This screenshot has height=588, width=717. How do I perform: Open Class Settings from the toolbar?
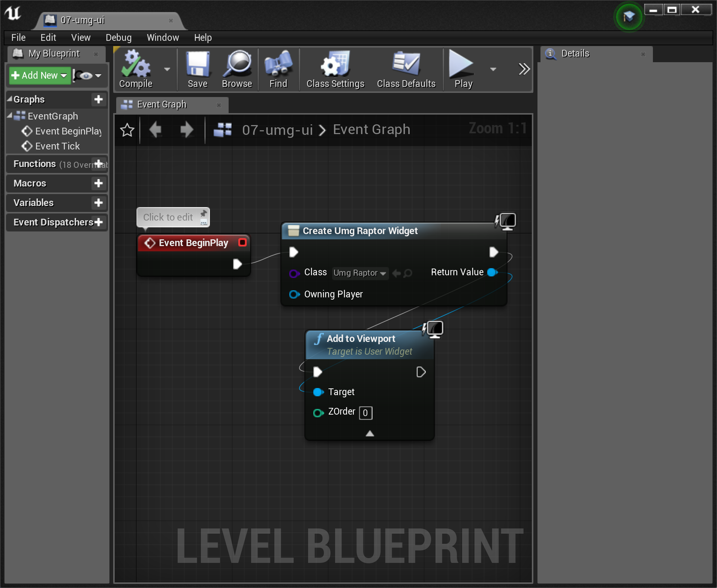[x=335, y=65]
